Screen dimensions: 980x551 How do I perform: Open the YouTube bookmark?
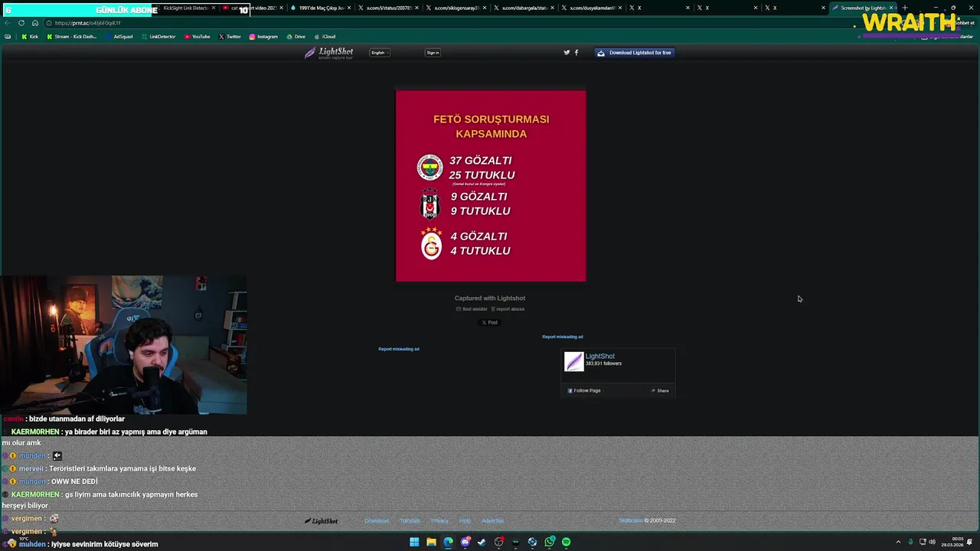click(x=197, y=37)
